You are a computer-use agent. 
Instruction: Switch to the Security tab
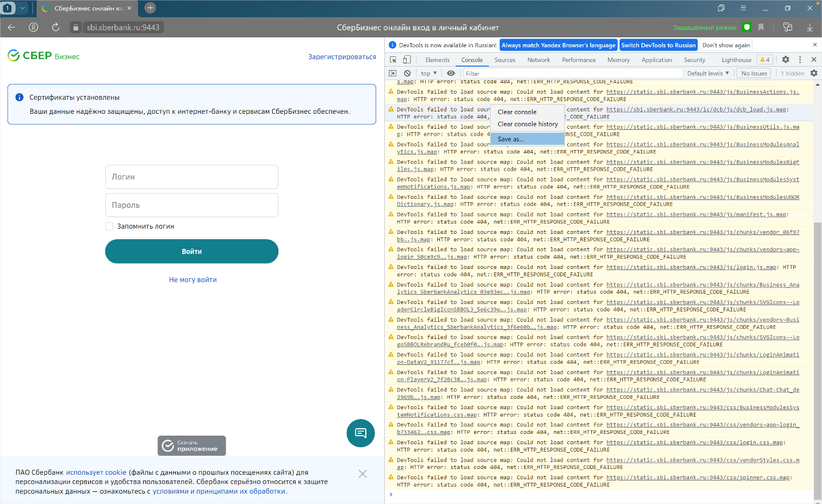point(694,60)
